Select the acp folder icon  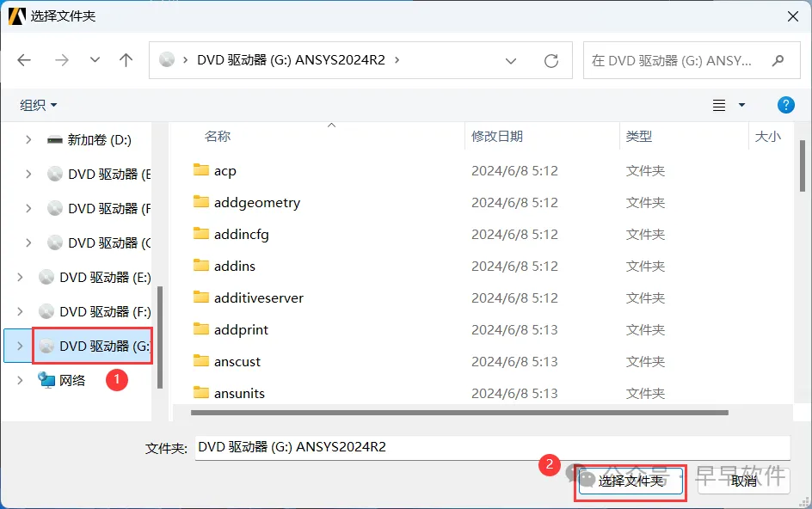click(x=201, y=170)
